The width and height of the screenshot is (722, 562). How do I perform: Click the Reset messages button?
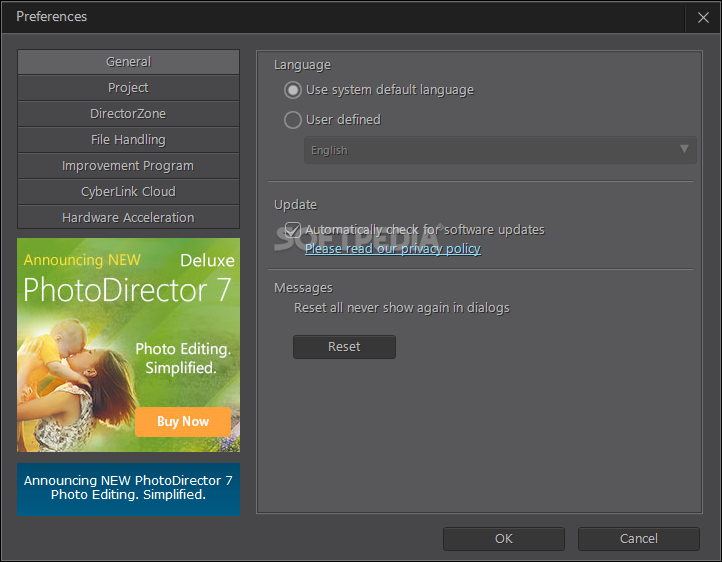(344, 347)
